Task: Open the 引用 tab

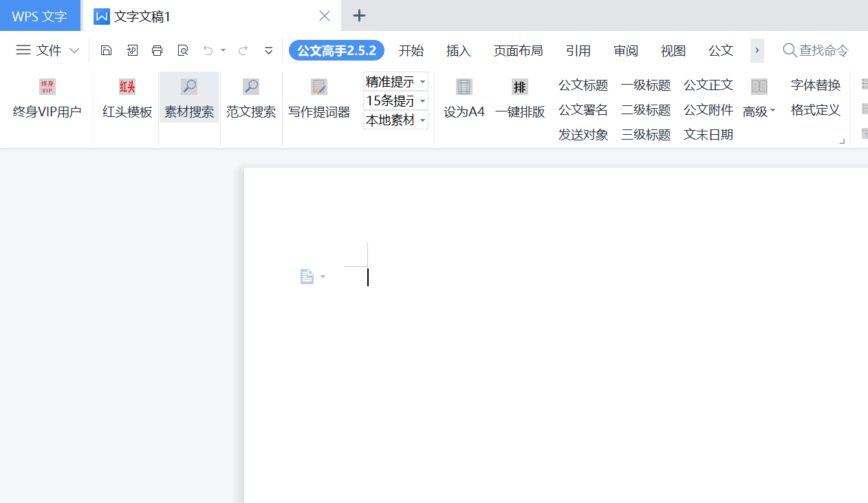Action: click(x=578, y=50)
